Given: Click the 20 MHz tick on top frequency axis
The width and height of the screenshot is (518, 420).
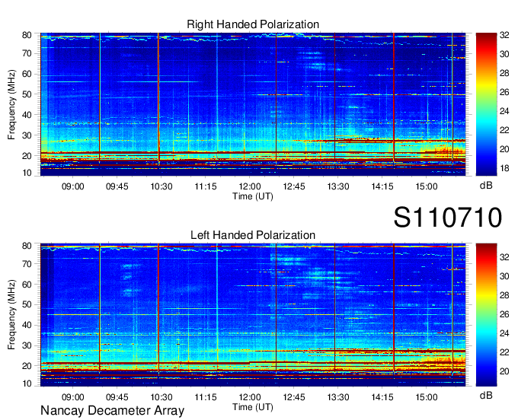Looking at the screenshot, I should [27, 156].
